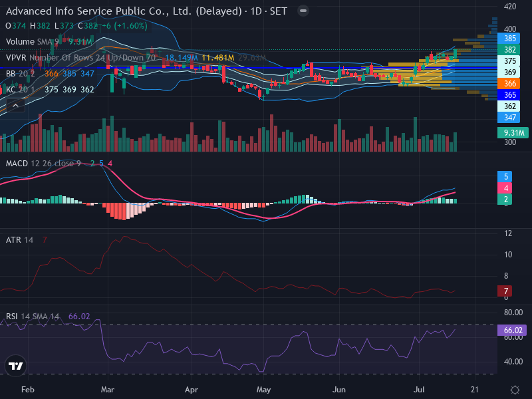Click the MACD blue 5 axis label
532x399 pixels.
pos(505,176)
